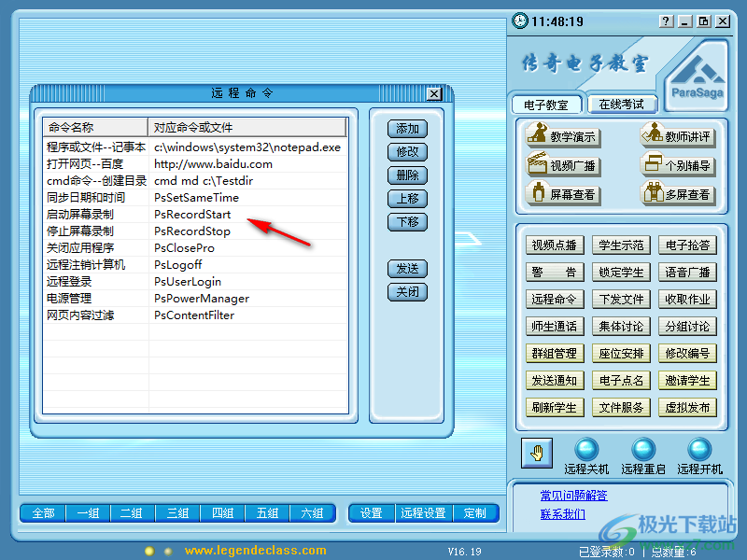747x560 pixels.
Task: Click 电子抢答 button
Action: pos(687,245)
